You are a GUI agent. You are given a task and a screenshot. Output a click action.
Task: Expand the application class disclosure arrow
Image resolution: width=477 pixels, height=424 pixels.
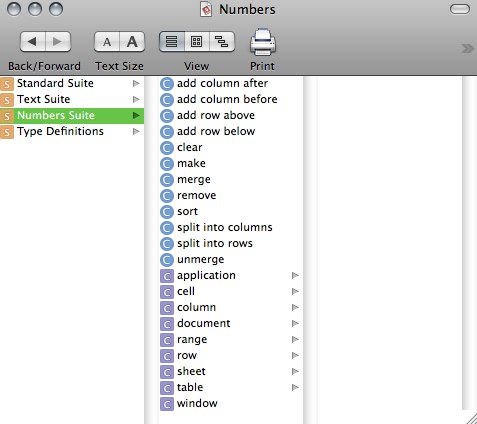[x=295, y=275]
